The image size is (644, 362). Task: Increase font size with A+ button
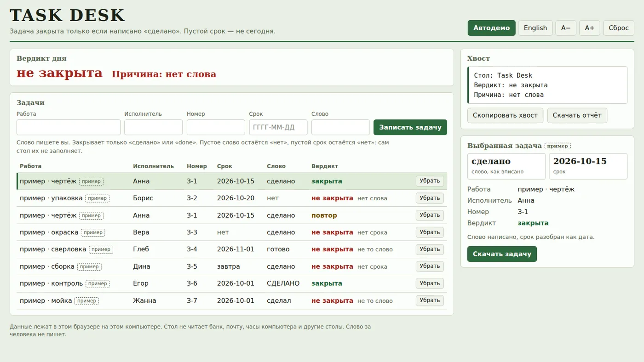coord(590,28)
